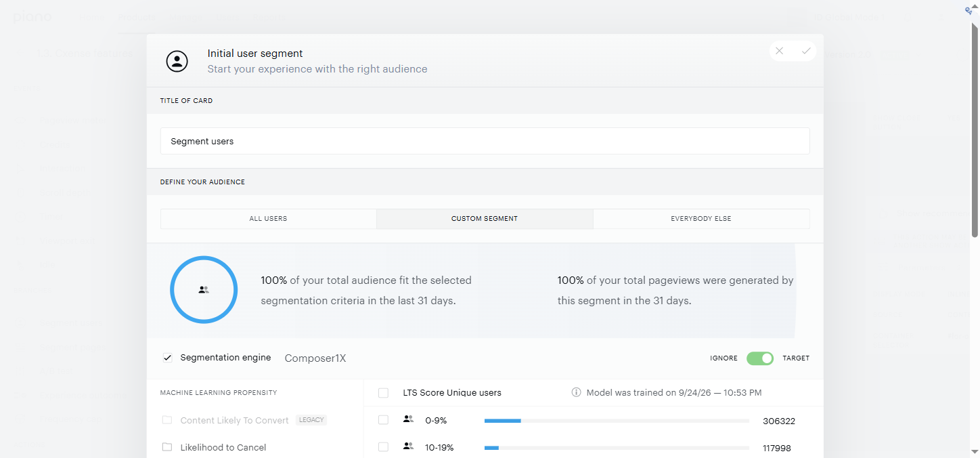Switch to the Everybody Else tab

pos(701,219)
